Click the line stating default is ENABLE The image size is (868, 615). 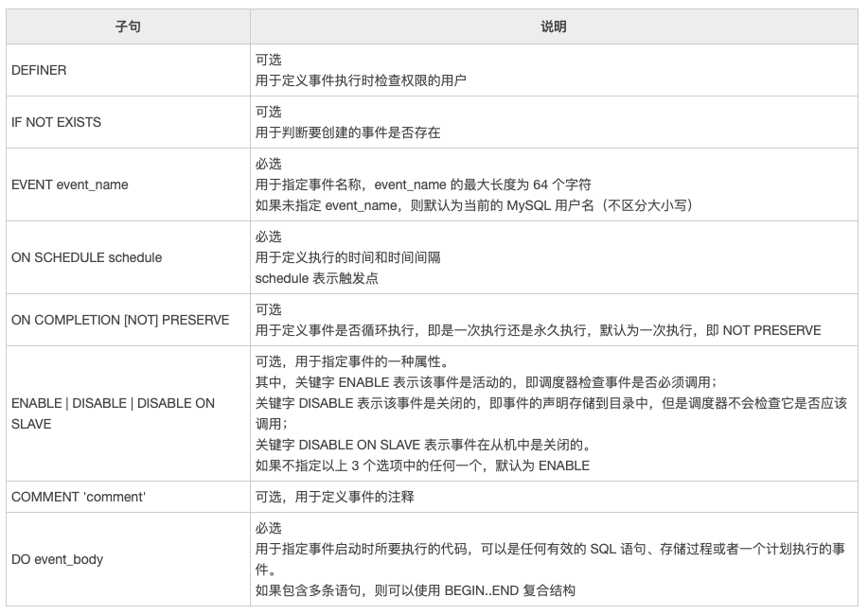[x=422, y=466]
